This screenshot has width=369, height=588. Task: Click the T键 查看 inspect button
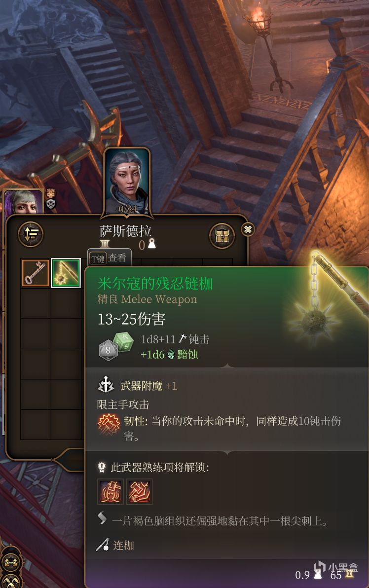(x=110, y=258)
